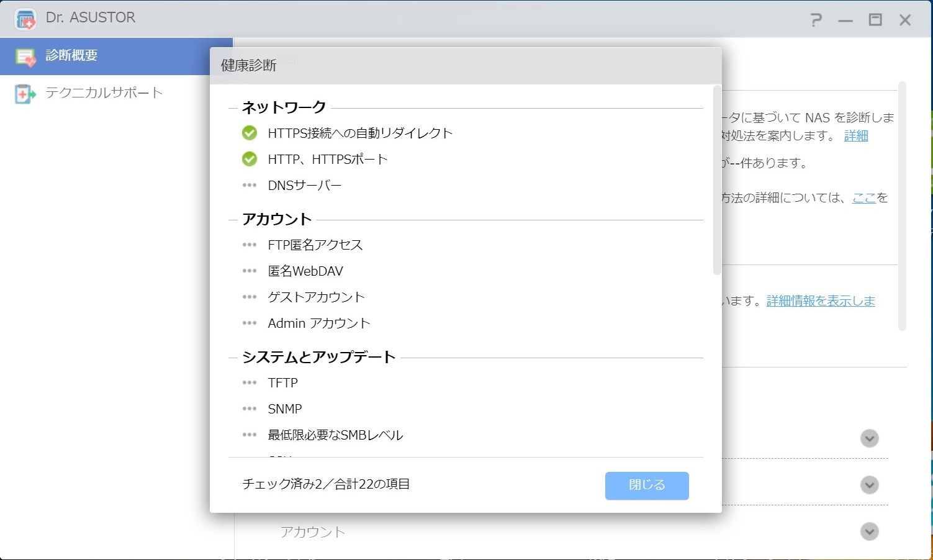Open the 詳細 link
The width and height of the screenshot is (933, 560).
[x=855, y=136]
